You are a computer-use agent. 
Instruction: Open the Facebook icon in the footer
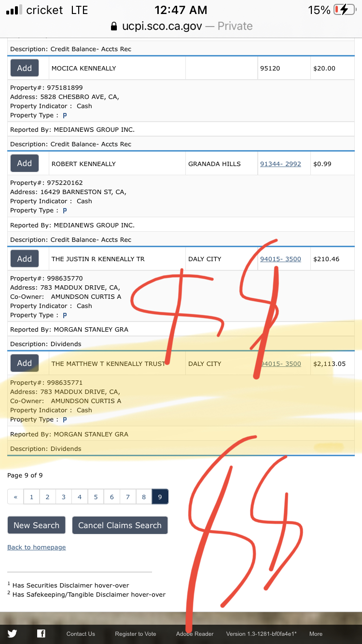click(x=41, y=634)
